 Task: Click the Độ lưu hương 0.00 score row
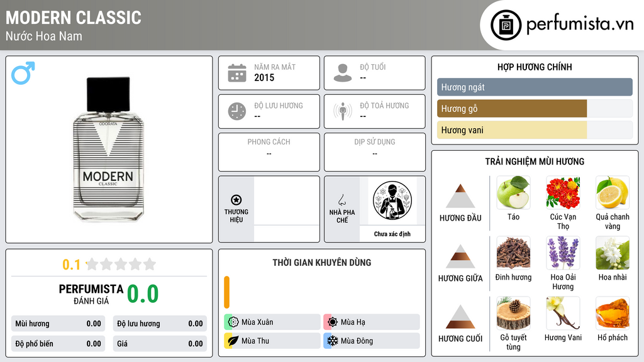tap(160, 324)
